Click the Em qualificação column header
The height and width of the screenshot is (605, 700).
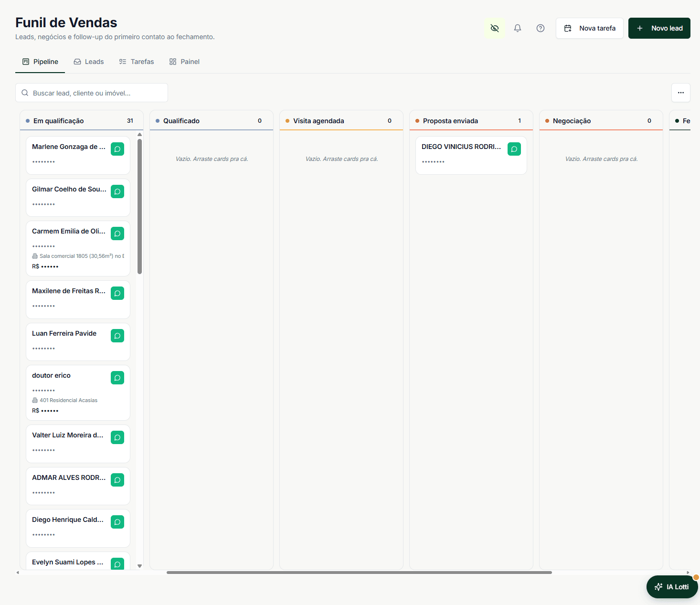81,121
